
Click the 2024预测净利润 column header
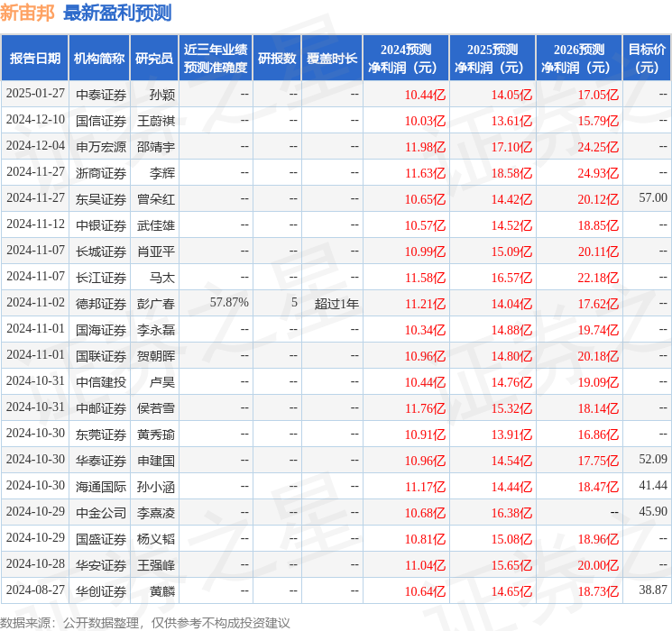[406, 59]
